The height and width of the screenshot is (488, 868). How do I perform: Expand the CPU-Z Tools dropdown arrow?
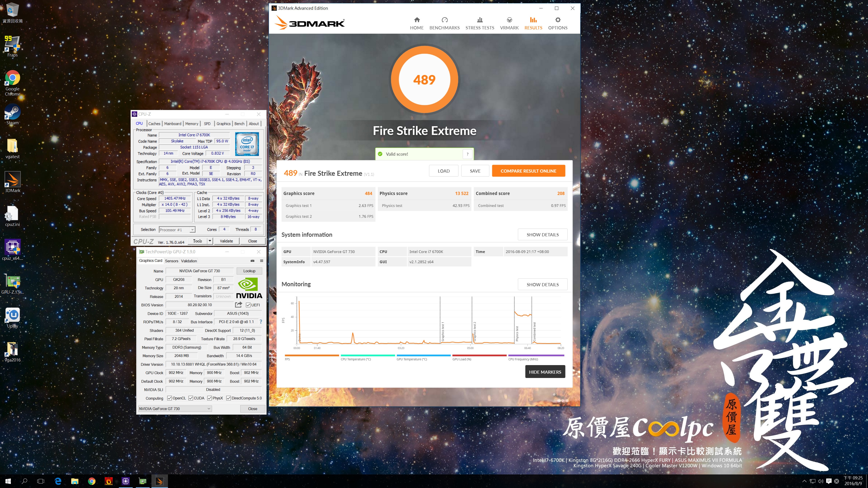point(210,241)
